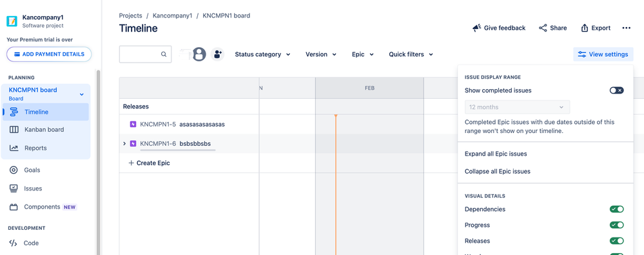Open the Kanban board icon in sidebar
The width and height of the screenshot is (644, 255).
click(14, 130)
